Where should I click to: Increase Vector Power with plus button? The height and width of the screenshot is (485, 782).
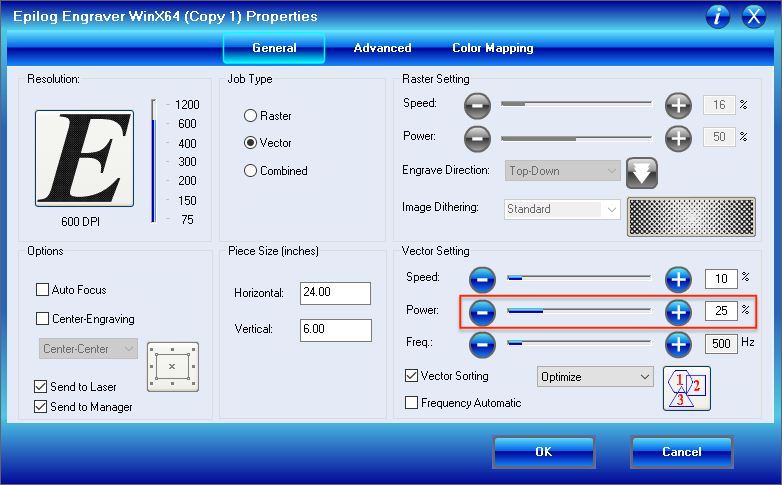coord(678,312)
